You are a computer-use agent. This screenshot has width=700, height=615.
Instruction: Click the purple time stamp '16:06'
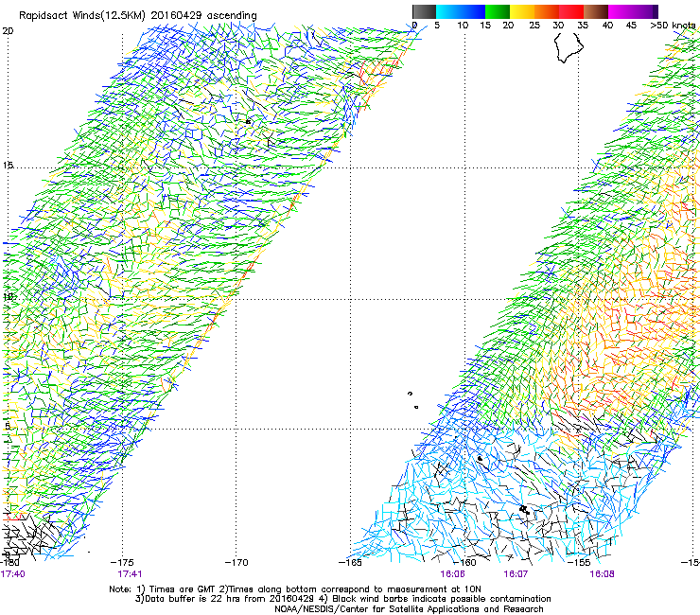(453, 574)
